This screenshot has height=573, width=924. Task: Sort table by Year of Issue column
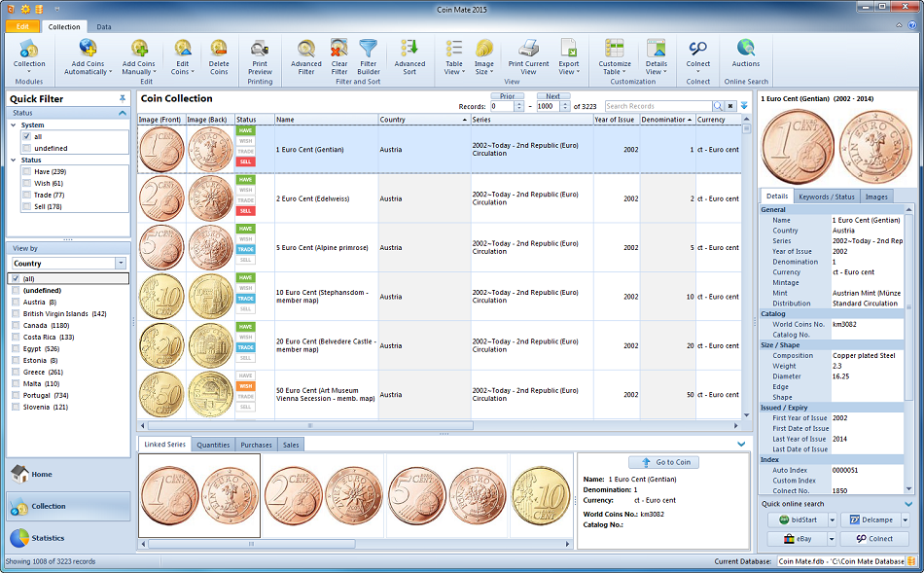[x=616, y=119]
